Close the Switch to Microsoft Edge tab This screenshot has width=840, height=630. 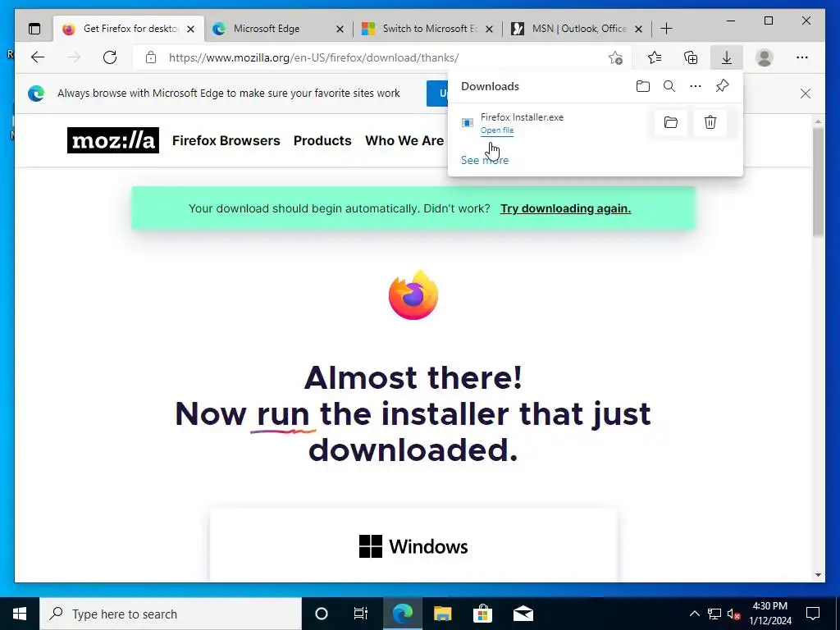point(489,29)
